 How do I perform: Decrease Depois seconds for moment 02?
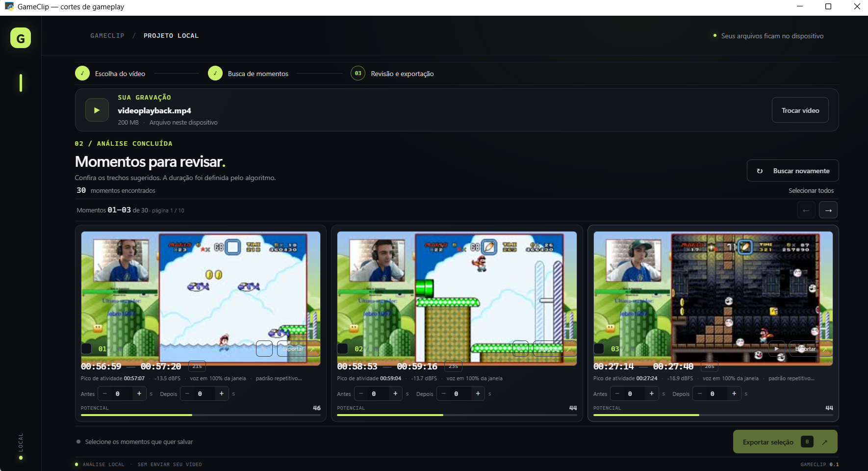tap(443, 393)
